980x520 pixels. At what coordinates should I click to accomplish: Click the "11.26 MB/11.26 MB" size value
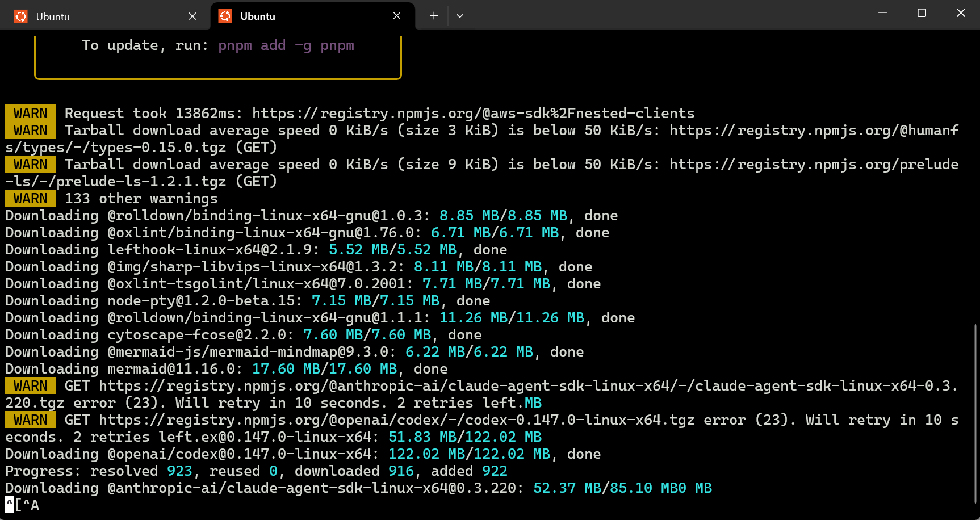tap(512, 318)
